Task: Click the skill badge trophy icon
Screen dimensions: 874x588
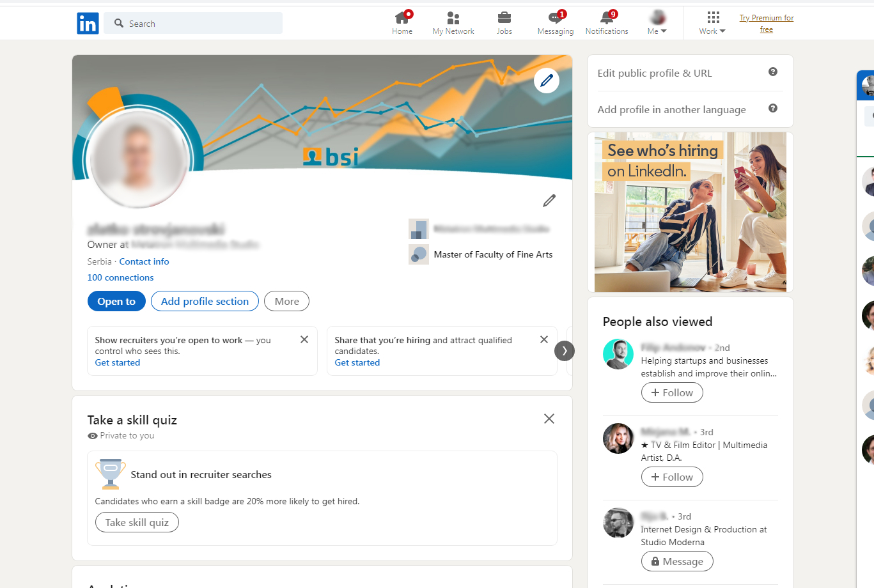Action: (x=111, y=474)
